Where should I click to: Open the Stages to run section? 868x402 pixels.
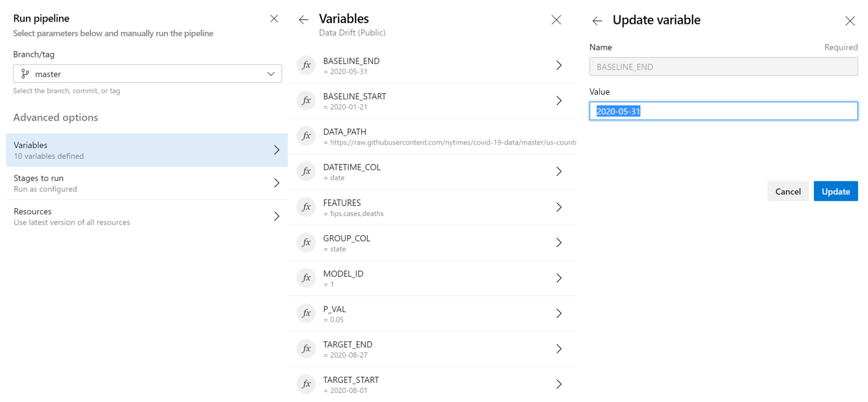point(147,183)
